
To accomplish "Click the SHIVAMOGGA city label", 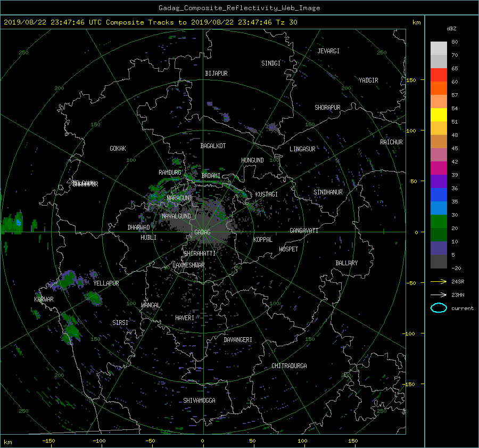I will click(x=199, y=401).
